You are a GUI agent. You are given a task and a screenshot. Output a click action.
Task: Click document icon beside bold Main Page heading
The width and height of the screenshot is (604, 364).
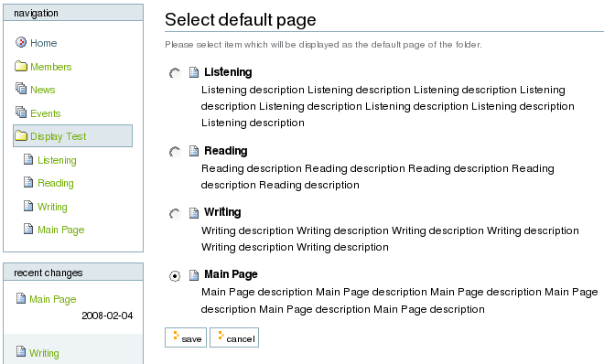pyautogui.click(x=194, y=274)
